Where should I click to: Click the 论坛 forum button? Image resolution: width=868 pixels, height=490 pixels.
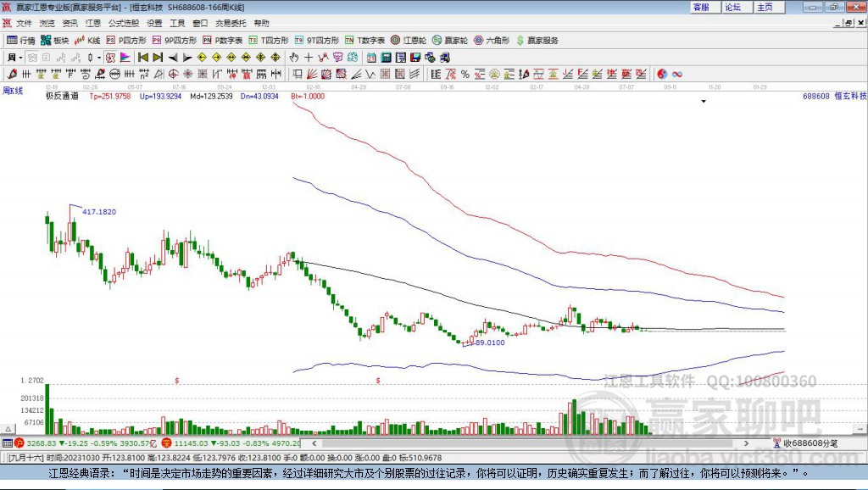pyautogui.click(x=737, y=7)
